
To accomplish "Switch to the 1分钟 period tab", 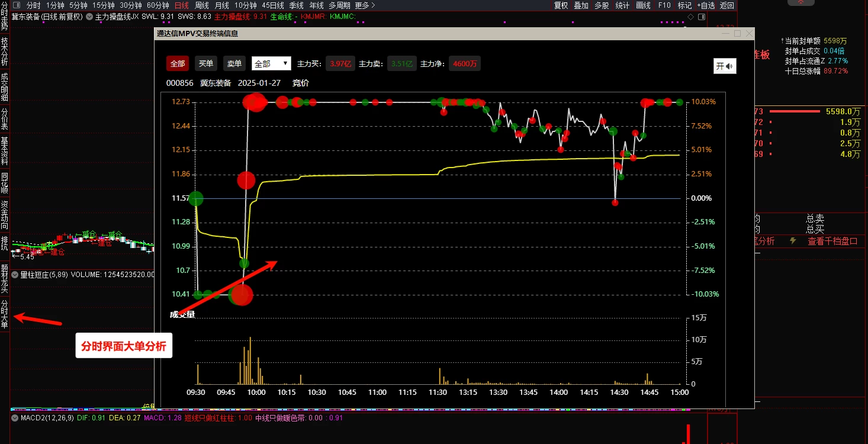I will [x=55, y=5].
